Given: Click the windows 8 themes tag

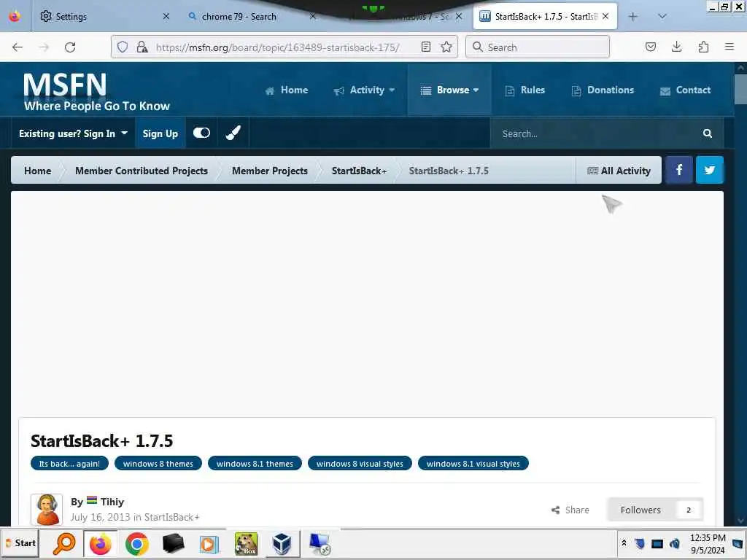Looking at the screenshot, I should click(158, 463).
